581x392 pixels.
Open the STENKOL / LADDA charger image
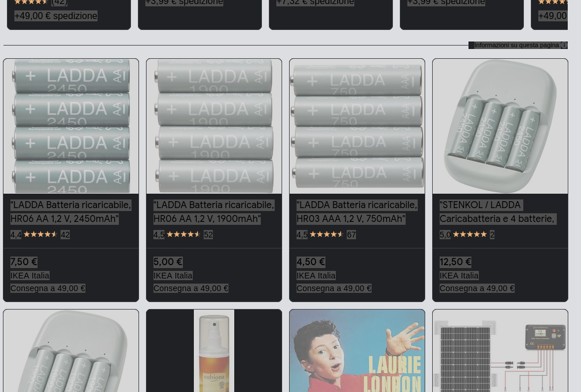(x=500, y=126)
